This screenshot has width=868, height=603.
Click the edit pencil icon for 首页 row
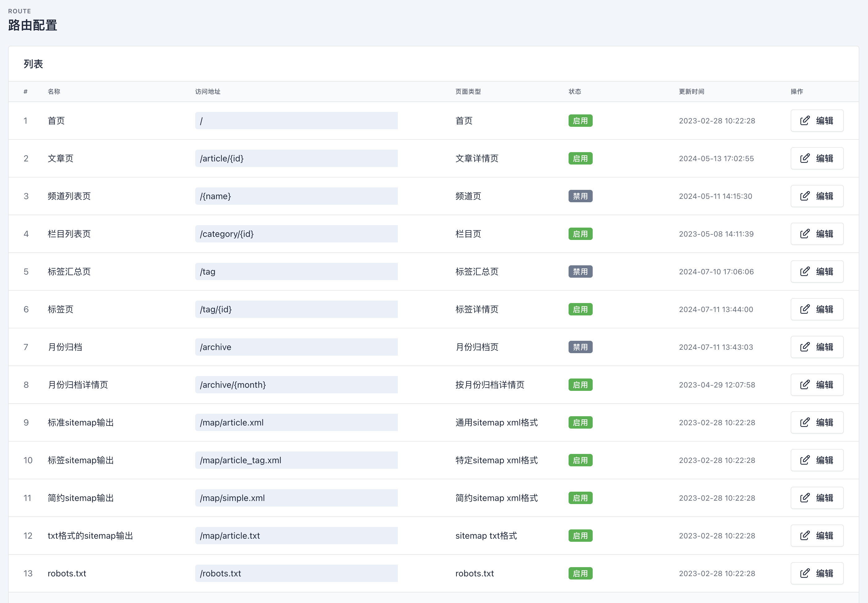point(805,121)
